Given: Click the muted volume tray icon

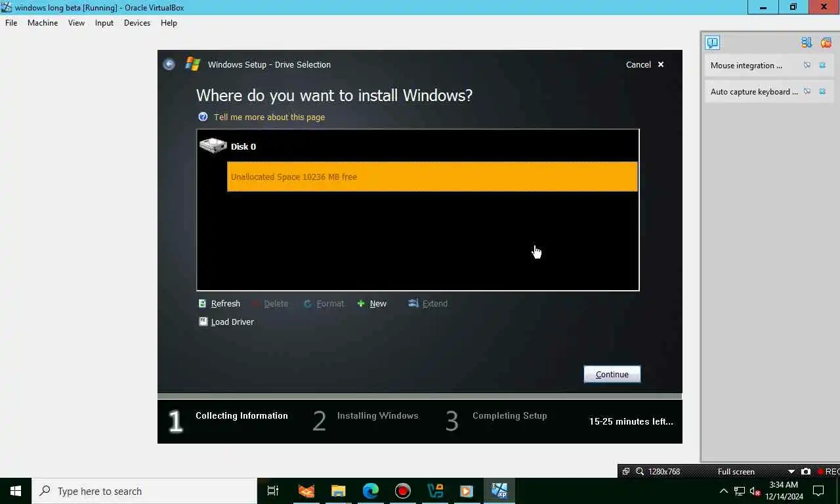Looking at the screenshot, I should click(755, 491).
